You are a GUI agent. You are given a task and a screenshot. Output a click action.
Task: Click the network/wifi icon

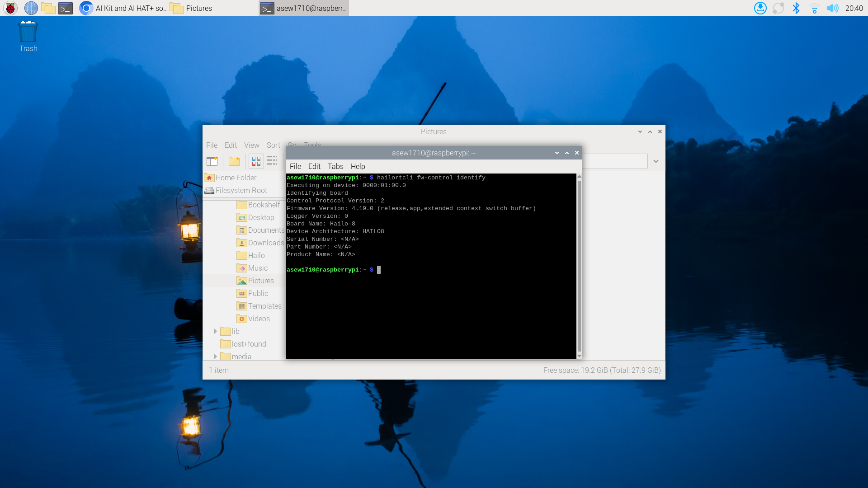(814, 8)
